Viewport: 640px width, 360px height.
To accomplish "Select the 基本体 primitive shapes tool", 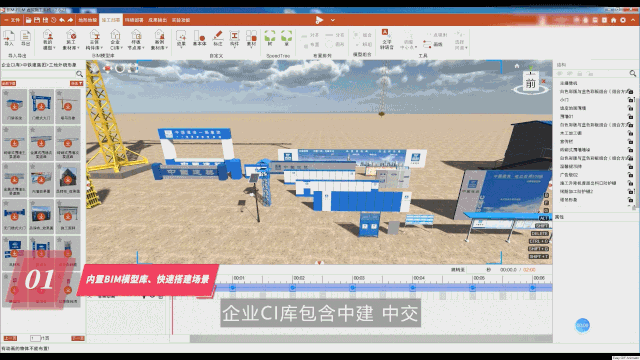I will click(x=200, y=38).
